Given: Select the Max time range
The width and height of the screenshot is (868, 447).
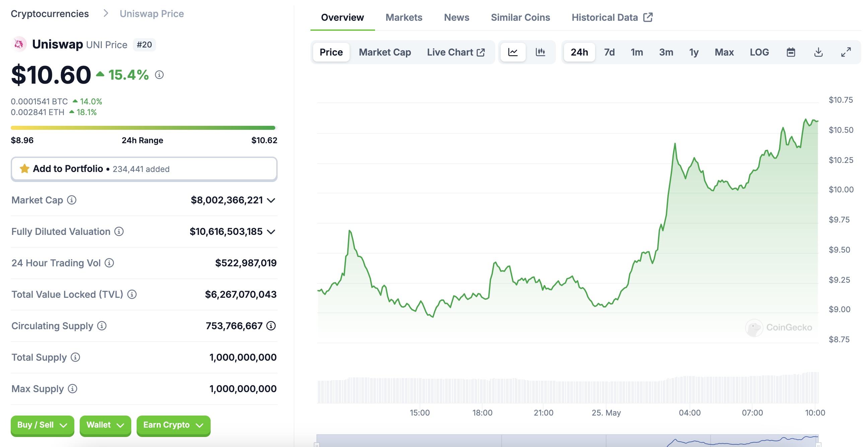Looking at the screenshot, I should pos(724,52).
